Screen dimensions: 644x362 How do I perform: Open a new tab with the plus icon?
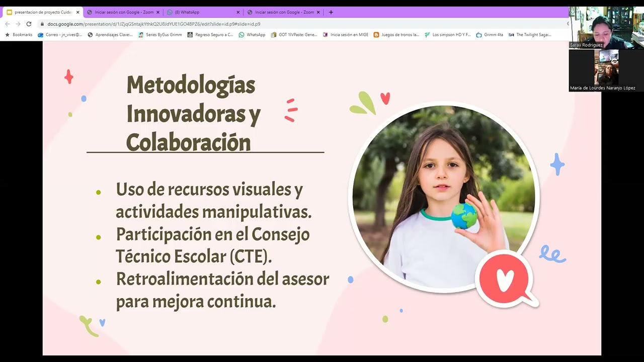331,12
